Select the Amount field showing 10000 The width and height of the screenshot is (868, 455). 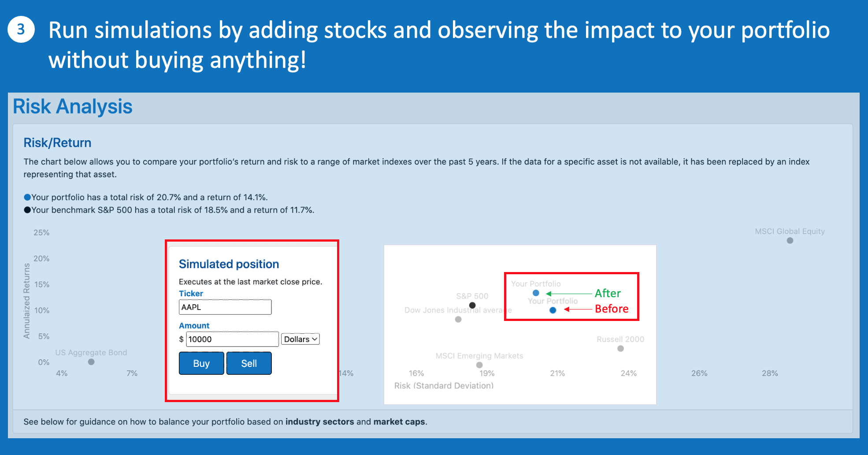pyautogui.click(x=233, y=339)
